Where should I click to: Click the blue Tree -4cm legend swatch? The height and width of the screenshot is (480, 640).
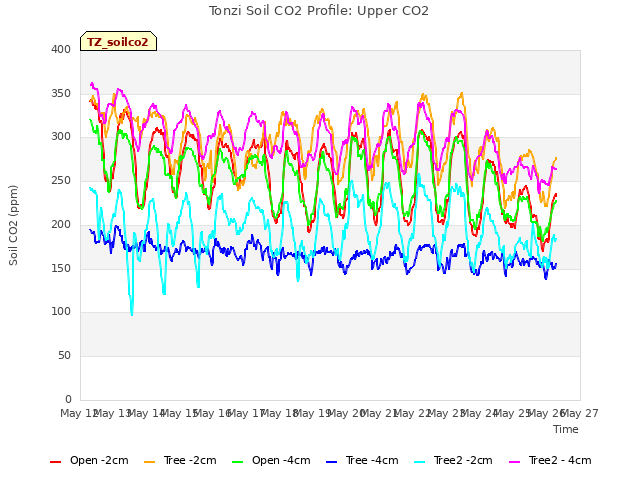tap(331, 462)
